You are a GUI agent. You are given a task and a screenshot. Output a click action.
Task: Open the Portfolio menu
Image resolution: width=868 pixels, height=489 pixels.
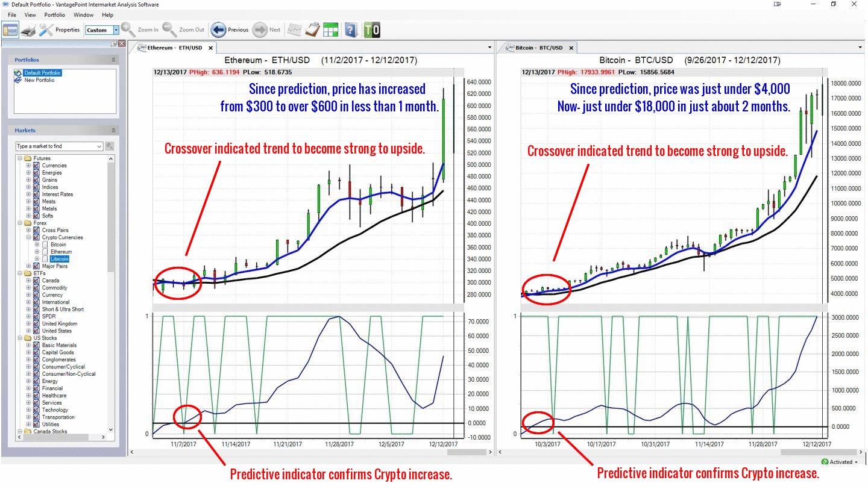pyautogui.click(x=55, y=14)
